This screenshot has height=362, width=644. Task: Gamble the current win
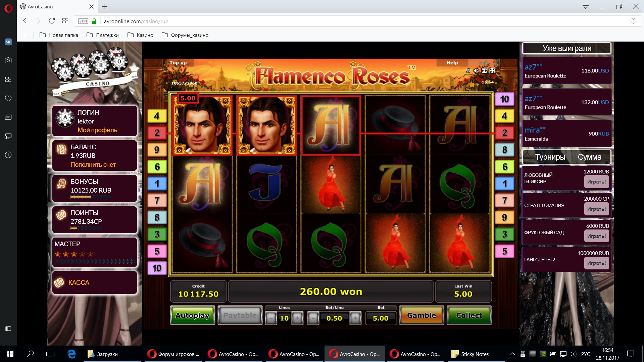tap(422, 315)
